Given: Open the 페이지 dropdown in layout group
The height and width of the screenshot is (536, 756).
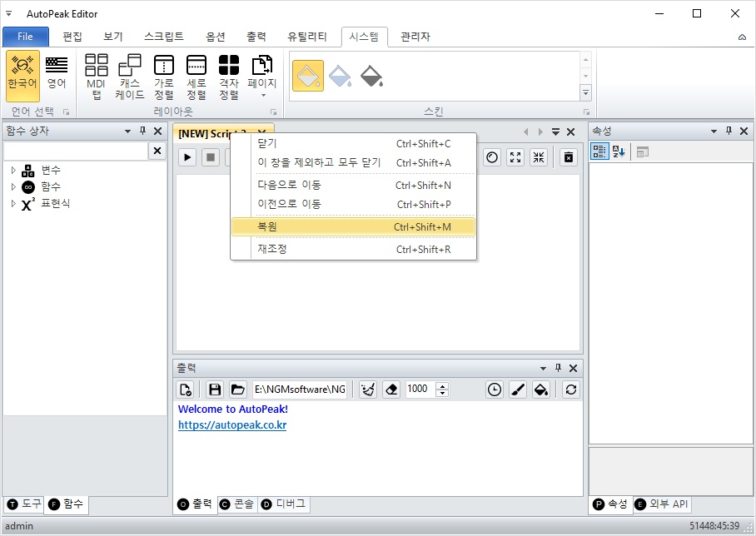Looking at the screenshot, I should 262,76.
